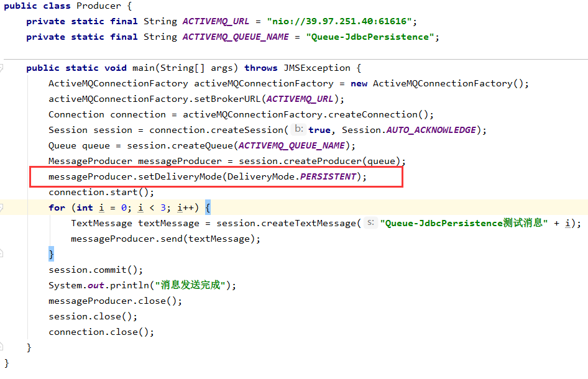Click fold end marker at main method closing brace

[2, 347]
